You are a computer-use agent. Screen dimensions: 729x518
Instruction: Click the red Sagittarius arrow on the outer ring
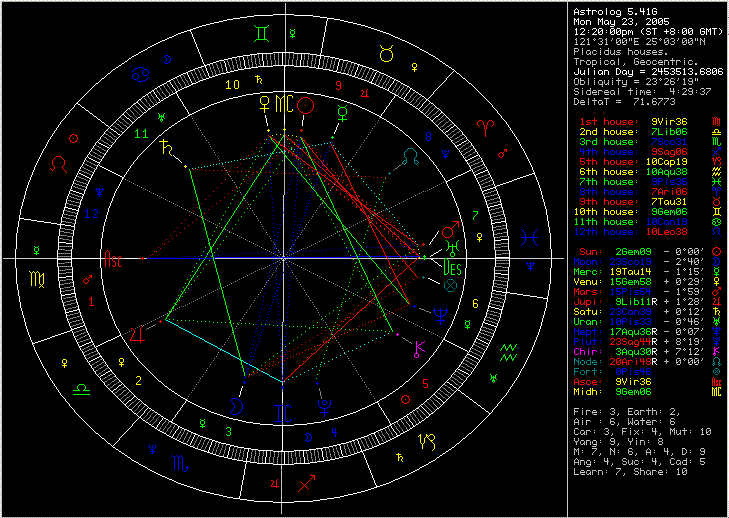(x=307, y=484)
